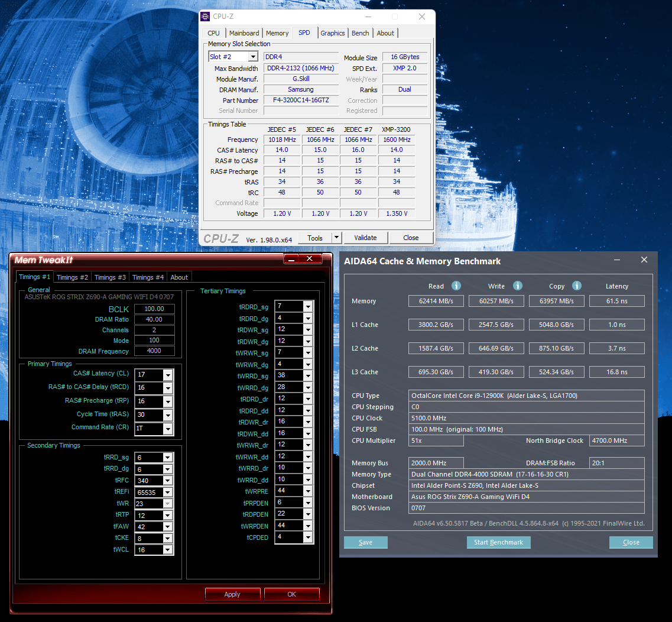672x622 pixels.
Task: Click the North Bridge Clock value 4700.0 MHz
Action: 616,440
